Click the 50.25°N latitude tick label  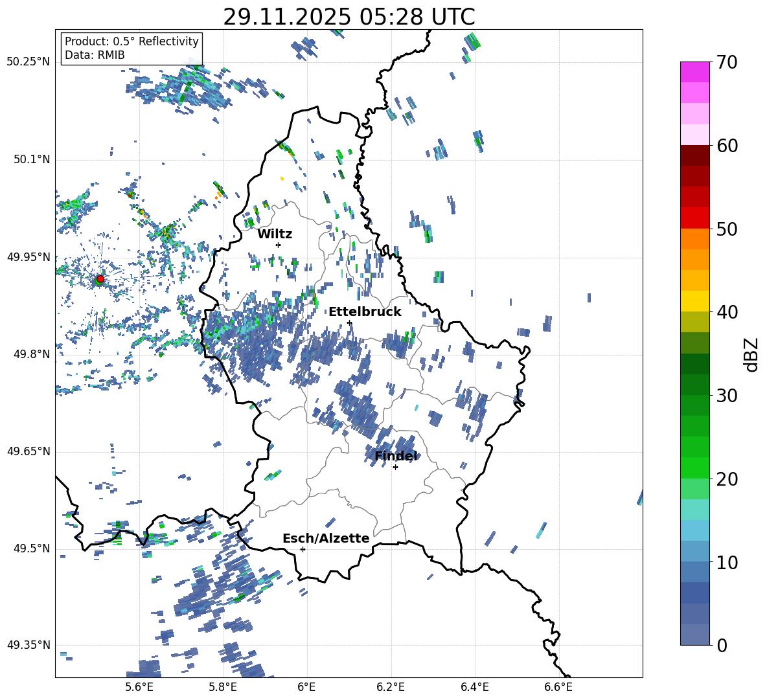[x=29, y=62]
